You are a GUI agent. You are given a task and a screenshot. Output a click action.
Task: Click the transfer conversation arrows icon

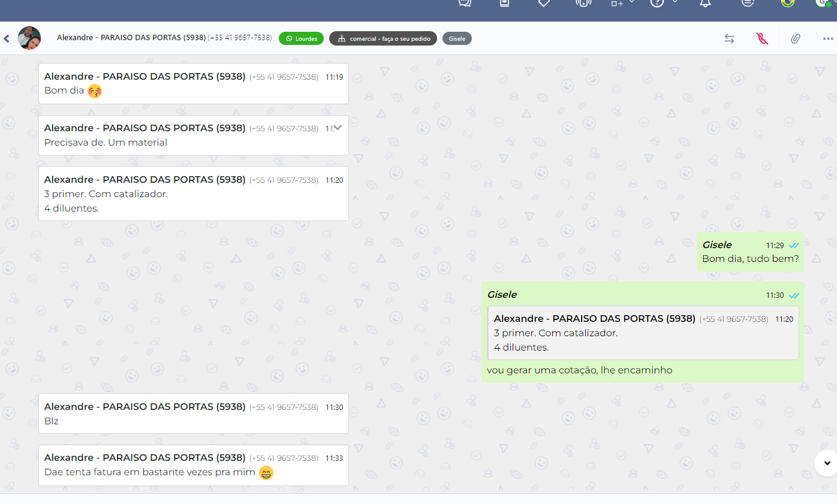point(729,38)
